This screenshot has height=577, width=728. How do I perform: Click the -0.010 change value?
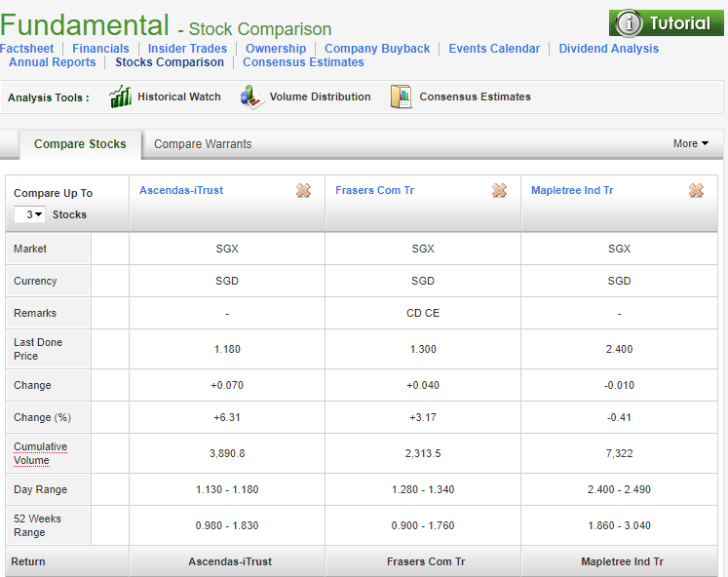pos(619,385)
